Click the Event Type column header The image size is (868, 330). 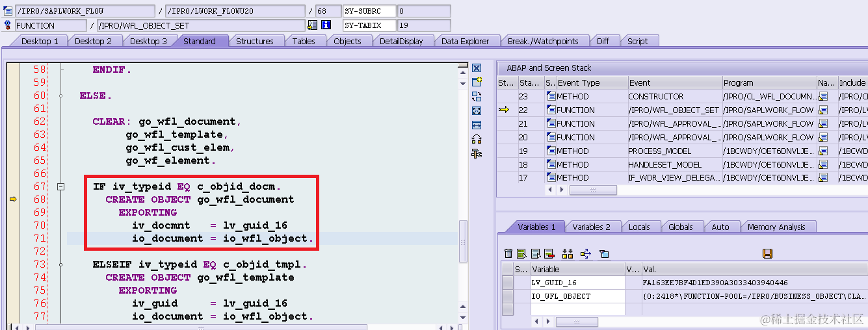pyautogui.click(x=592, y=82)
